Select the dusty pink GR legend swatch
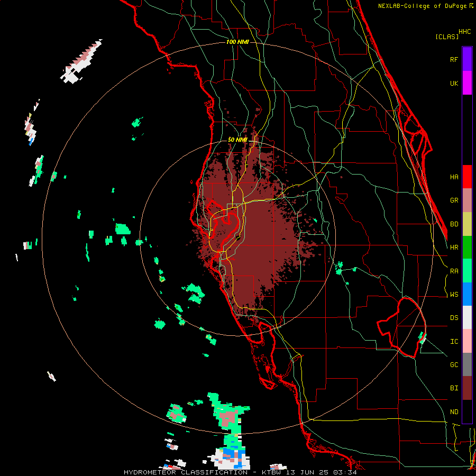476x476 pixels. 467,200
